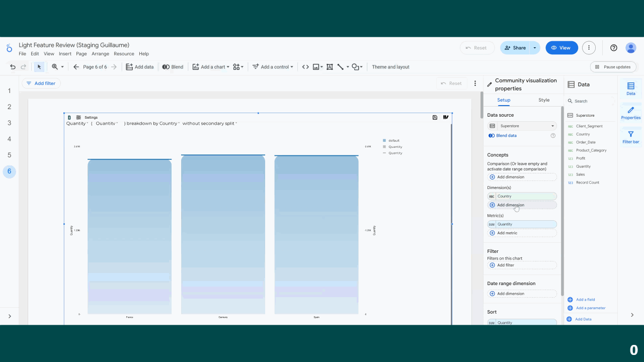This screenshot has height=362, width=644.
Task: Open the Add a chart dropdown
Action: (211, 67)
